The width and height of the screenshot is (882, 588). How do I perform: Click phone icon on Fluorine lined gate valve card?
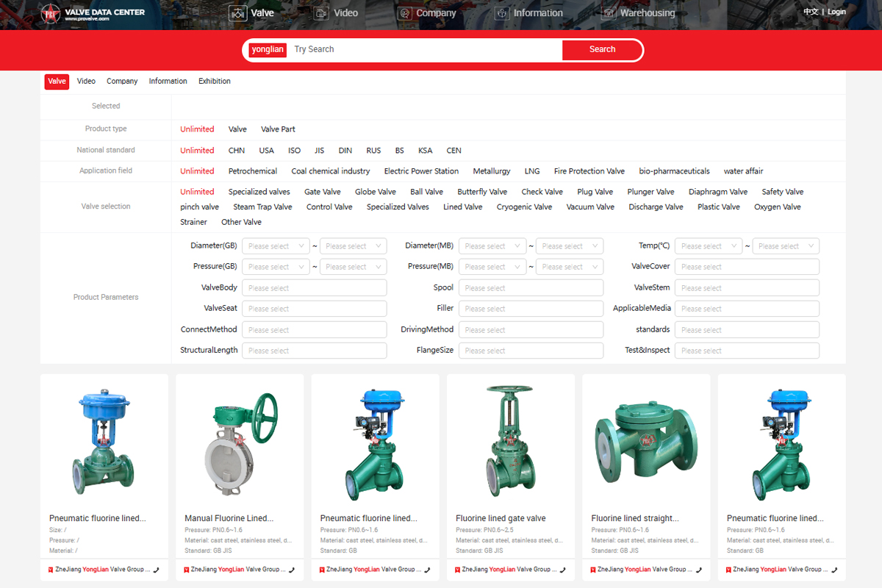point(562,570)
